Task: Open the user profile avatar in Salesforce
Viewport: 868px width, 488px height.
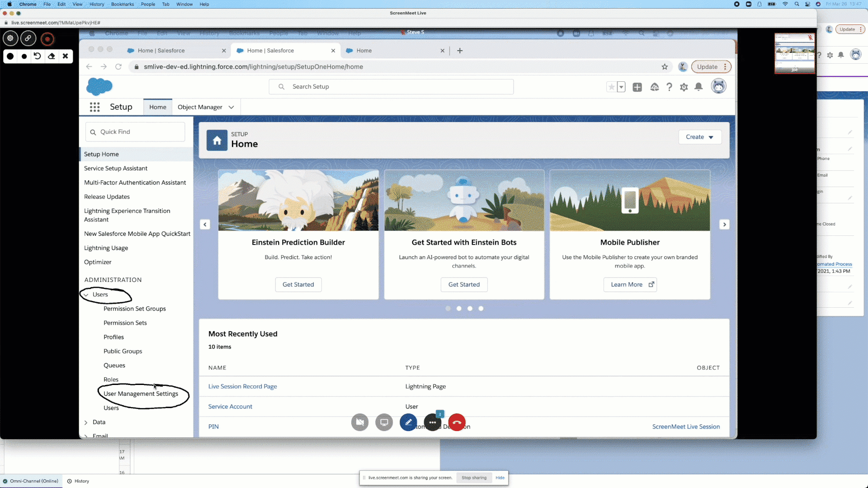Action: [718, 86]
